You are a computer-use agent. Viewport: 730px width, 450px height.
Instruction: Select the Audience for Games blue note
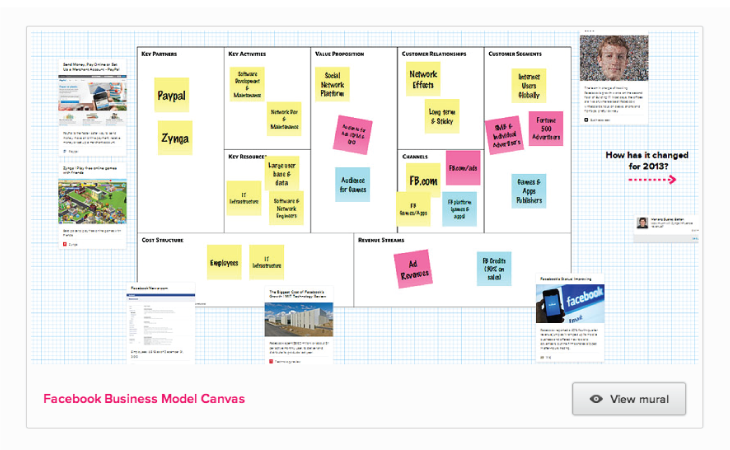[352, 185]
